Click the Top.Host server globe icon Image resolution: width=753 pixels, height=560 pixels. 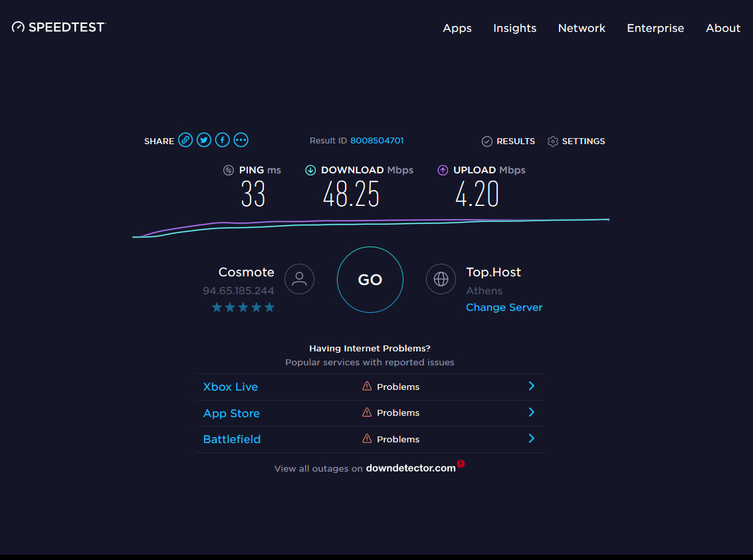[441, 279]
